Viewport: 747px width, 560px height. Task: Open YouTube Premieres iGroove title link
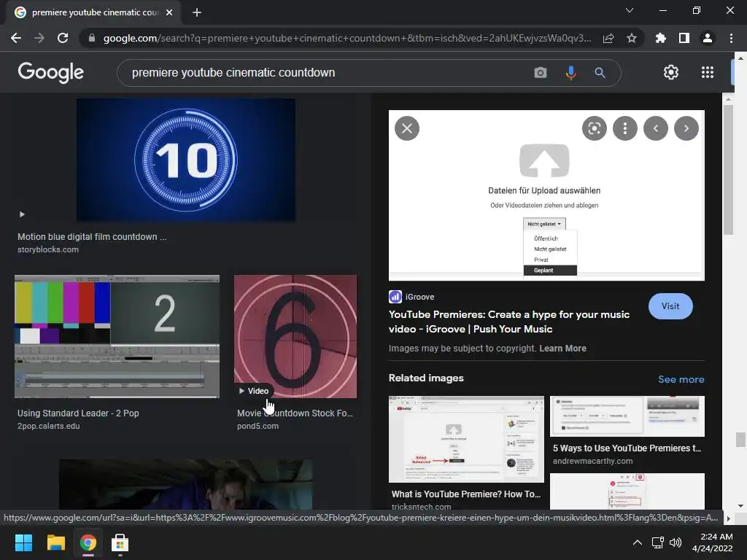point(508,322)
